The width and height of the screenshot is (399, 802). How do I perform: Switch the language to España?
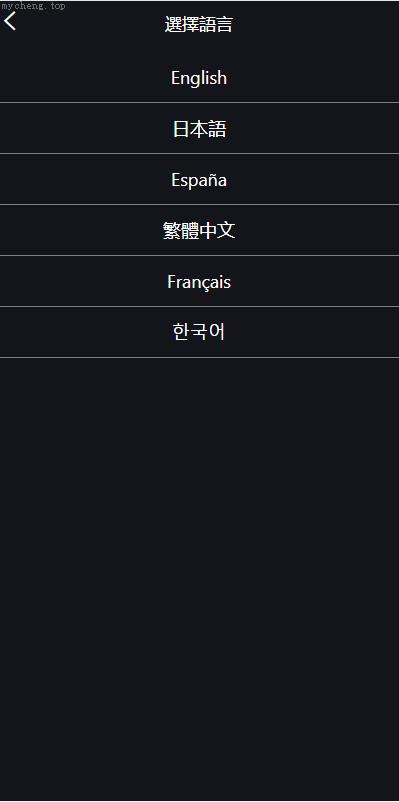tap(200, 180)
